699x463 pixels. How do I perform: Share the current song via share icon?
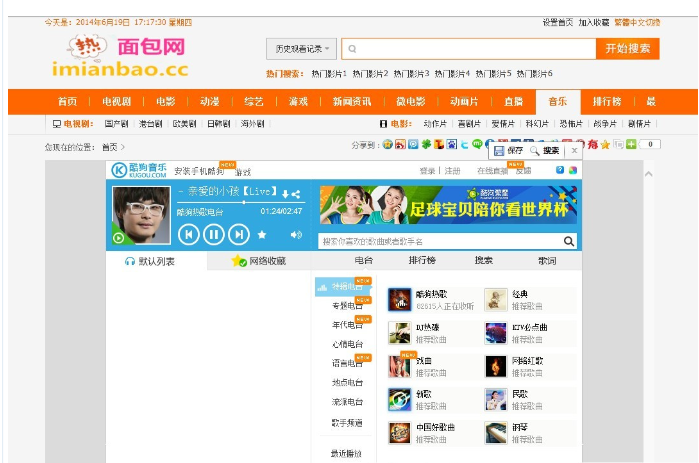[x=296, y=194]
